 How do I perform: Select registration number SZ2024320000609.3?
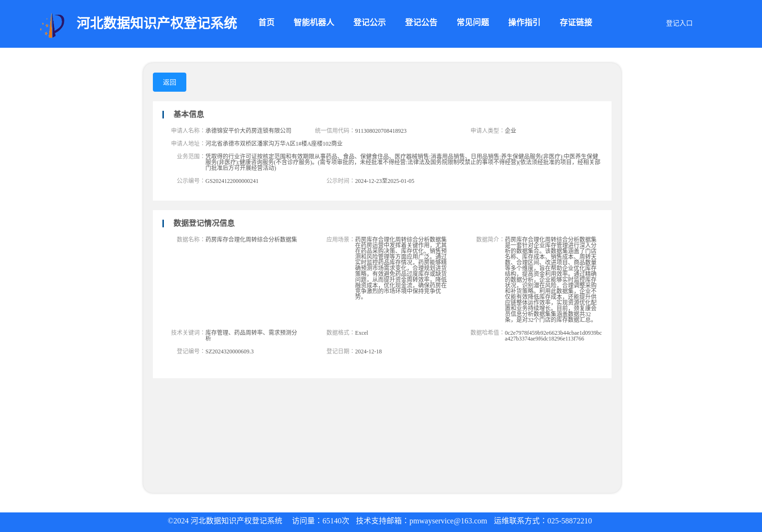(x=229, y=351)
